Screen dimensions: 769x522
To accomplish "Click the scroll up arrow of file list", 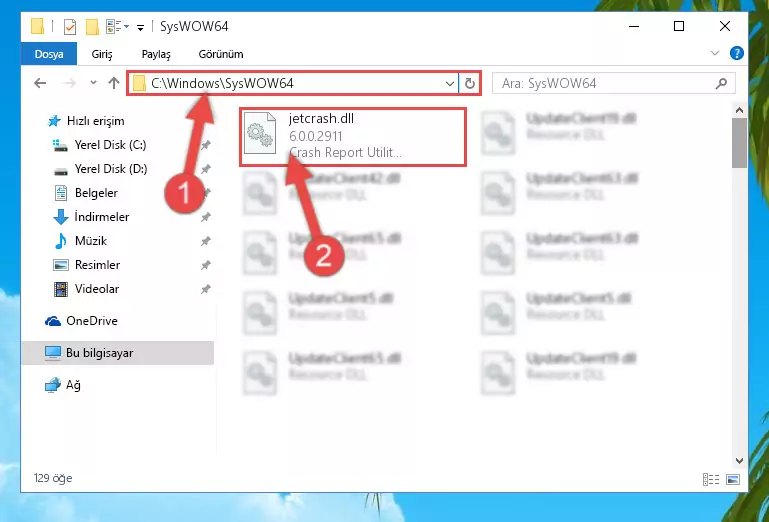I will 740,110.
